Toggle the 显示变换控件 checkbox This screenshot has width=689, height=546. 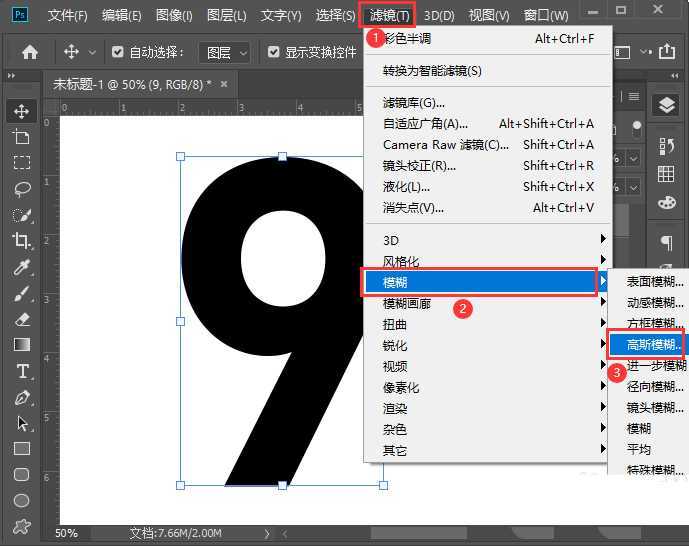point(274,52)
